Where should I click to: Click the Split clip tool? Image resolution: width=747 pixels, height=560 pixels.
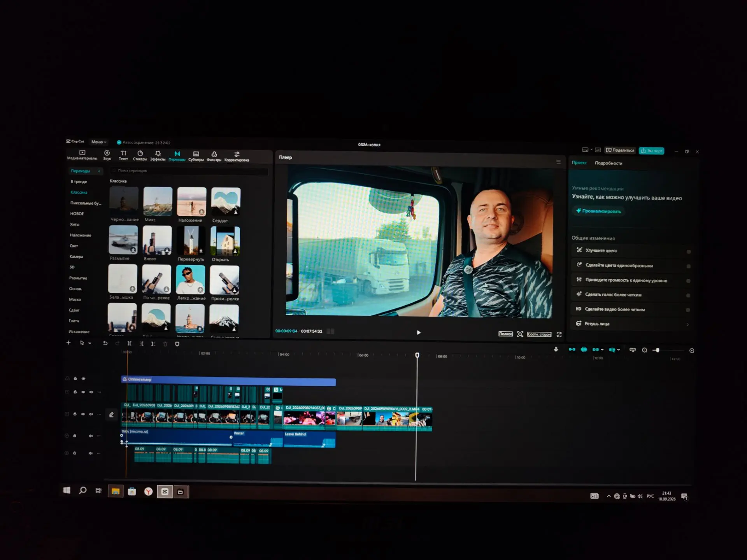129,343
